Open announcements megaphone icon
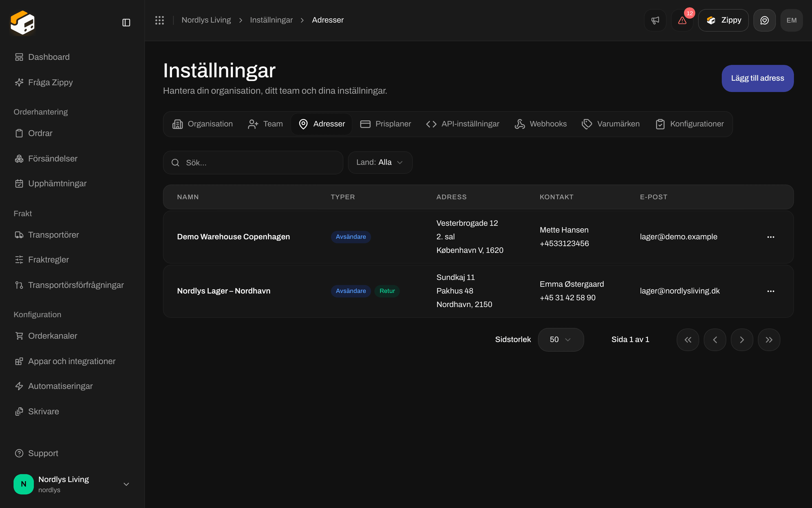The image size is (812, 508). pyautogui.click(x=655, y=20)
